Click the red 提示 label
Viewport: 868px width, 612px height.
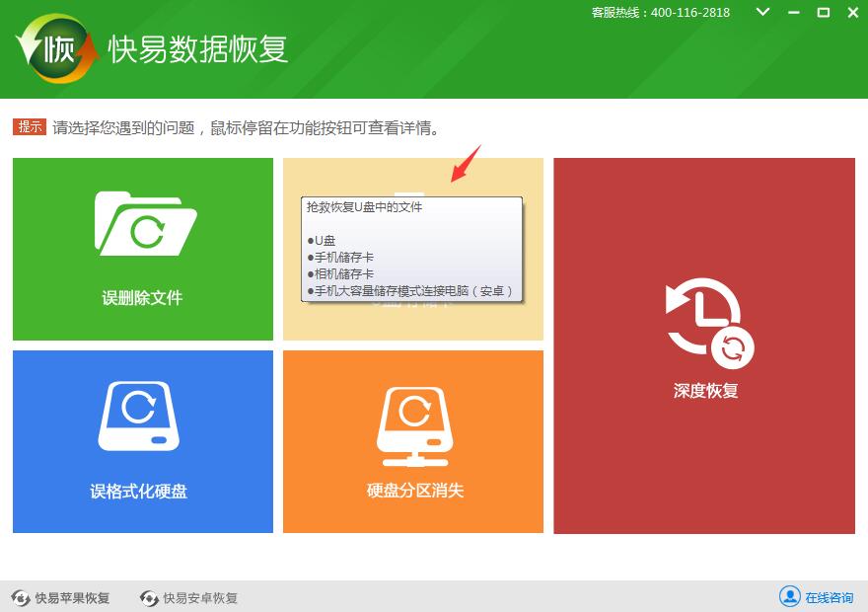pyautogui.click(x=30, y=126)
